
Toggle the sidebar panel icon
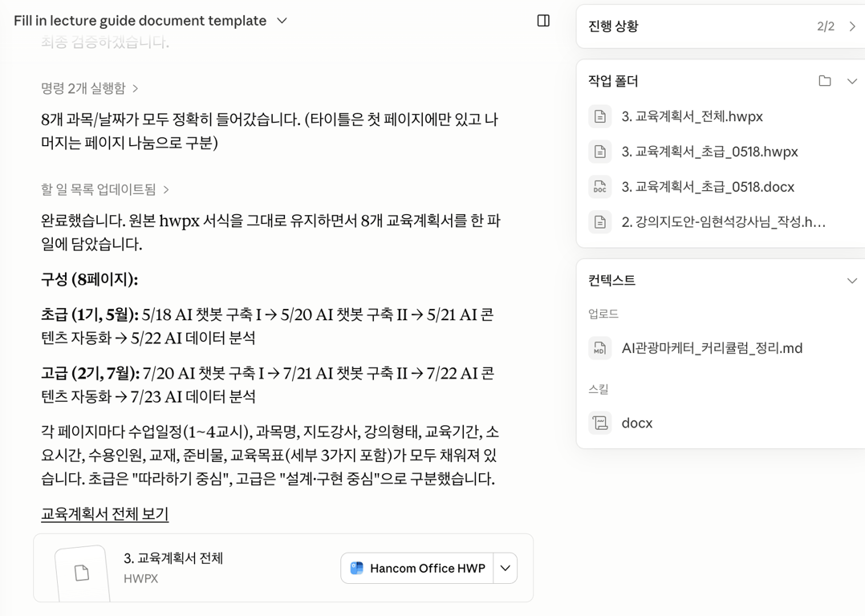543,21
